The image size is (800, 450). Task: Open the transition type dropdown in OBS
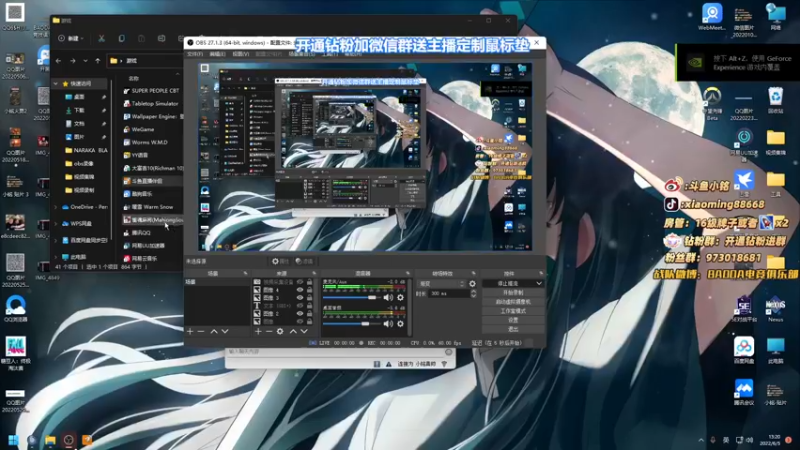(441, 284)
